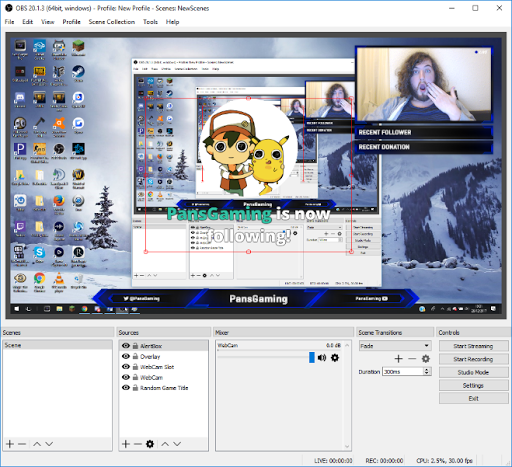
Task: Click the Duration 300ms input field
Action: pos(403,371)
